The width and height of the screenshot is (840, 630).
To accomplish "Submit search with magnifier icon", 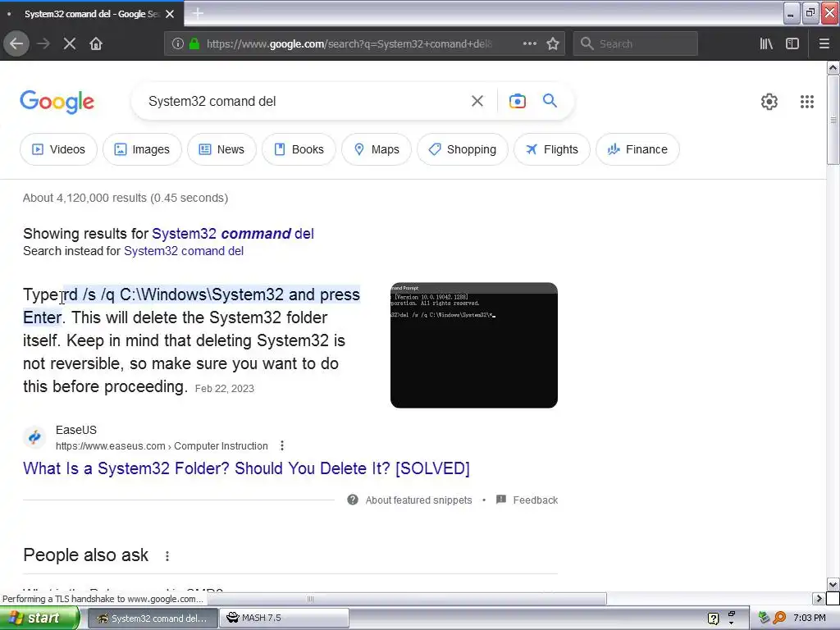I will tap(550, 101).
